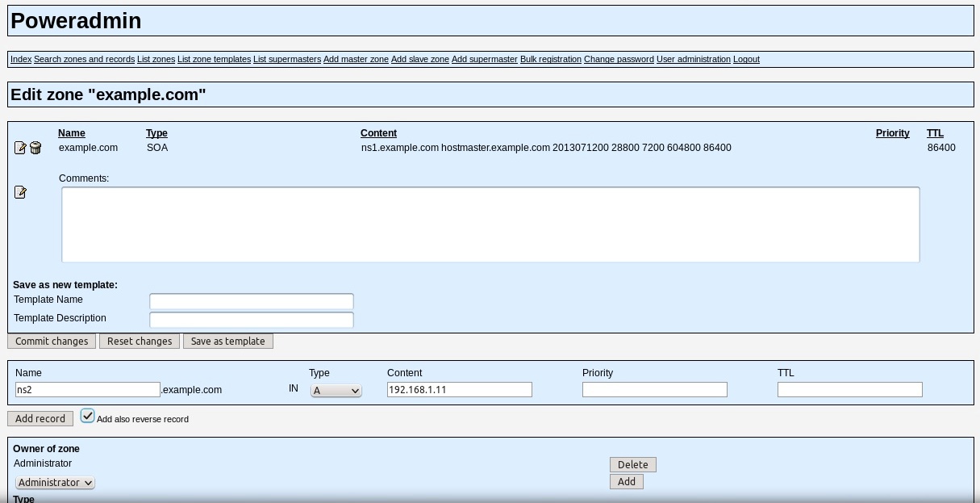Click the record Name field containing ns2
The width and height of the screenshot is (980, 503).
(x=88, y=390)
